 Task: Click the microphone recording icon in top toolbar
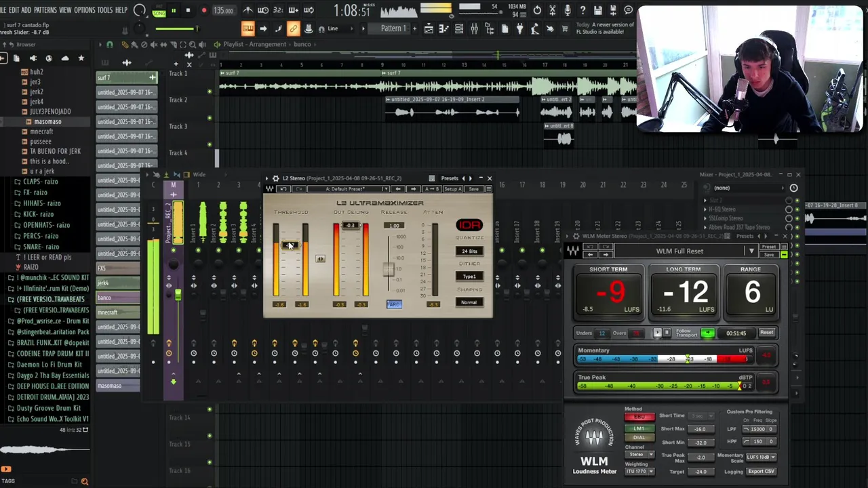click(567, 10)
